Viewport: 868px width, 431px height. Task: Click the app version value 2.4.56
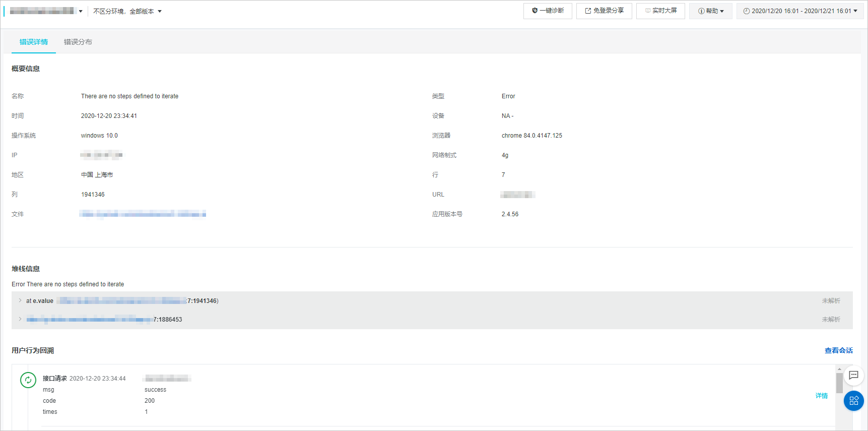tap(510, 214)
